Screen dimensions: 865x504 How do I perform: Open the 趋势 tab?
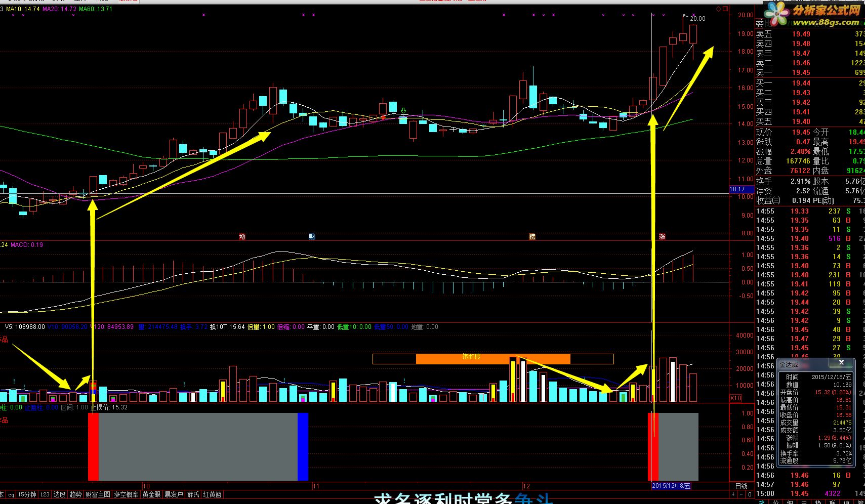coord(76,494)
